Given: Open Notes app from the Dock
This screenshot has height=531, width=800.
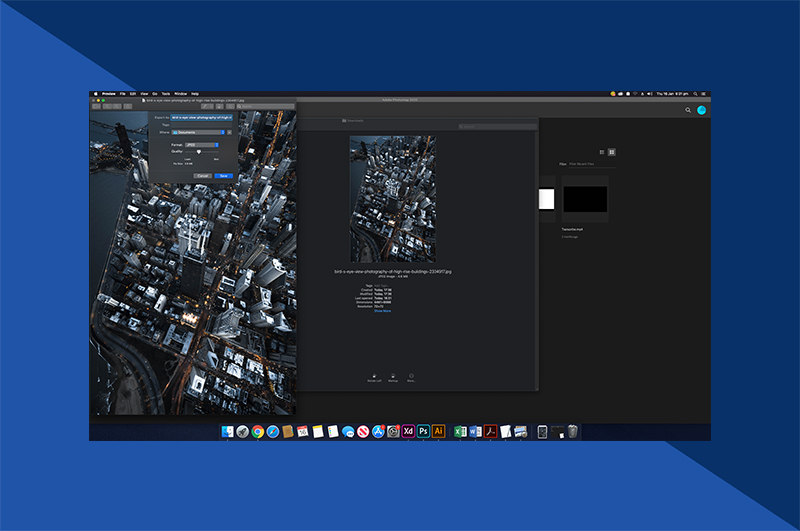Looking at the screenshot, I should (318, 432).
